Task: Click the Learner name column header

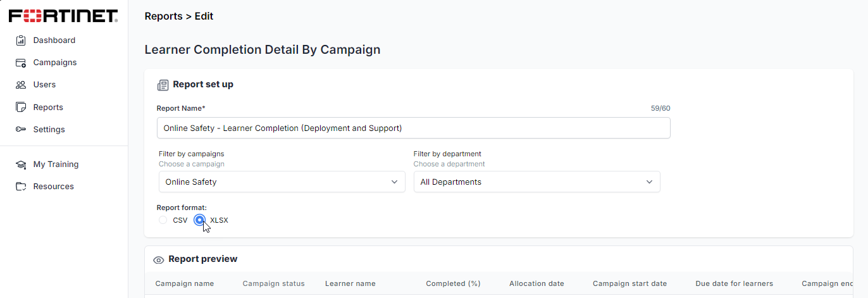Action: [x=350, y=283]
